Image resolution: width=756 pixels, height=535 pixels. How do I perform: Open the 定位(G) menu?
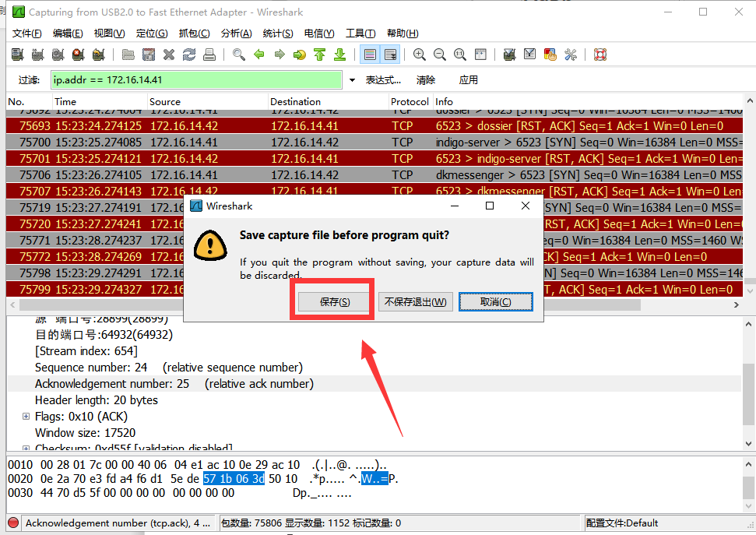152,33
